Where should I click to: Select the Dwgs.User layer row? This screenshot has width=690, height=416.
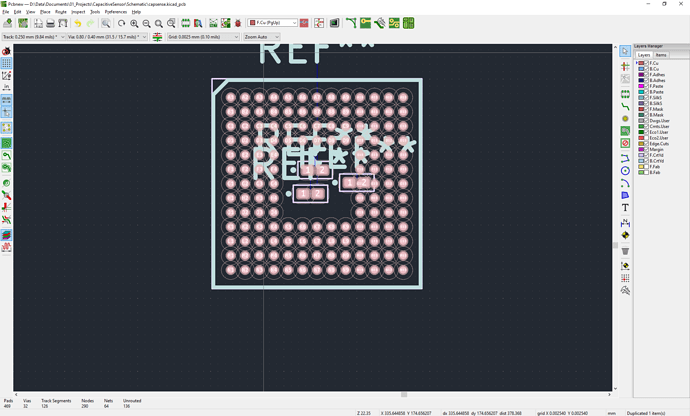point(655,121)
